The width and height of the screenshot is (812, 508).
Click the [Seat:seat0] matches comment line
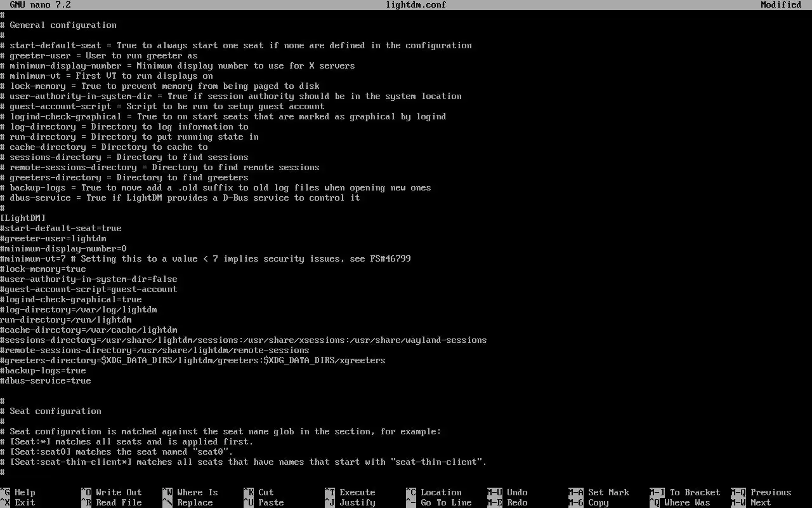[x=117, y=451]
